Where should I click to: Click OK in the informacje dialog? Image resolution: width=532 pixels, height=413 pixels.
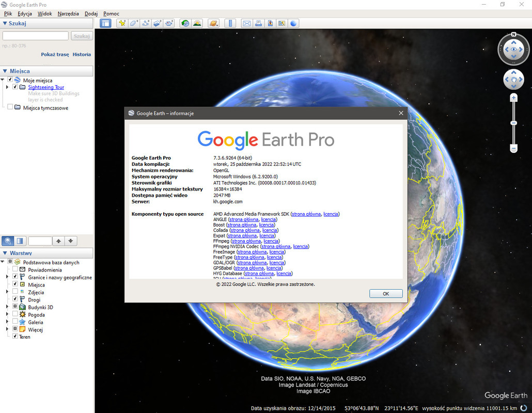tap(386, 294)
